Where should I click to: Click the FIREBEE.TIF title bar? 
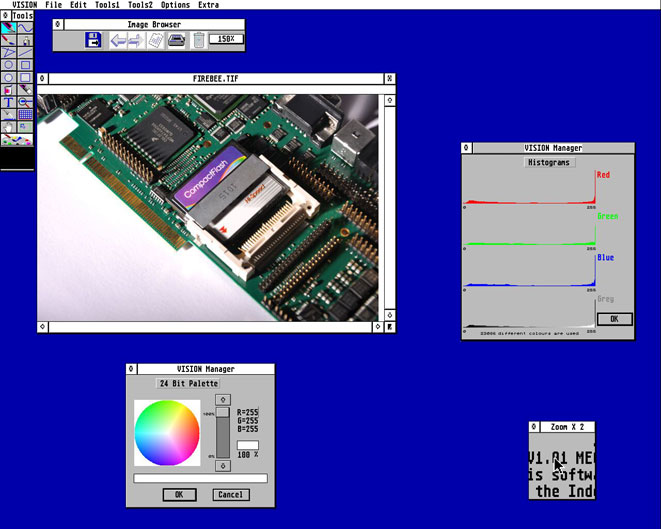[x=216, y=78]
